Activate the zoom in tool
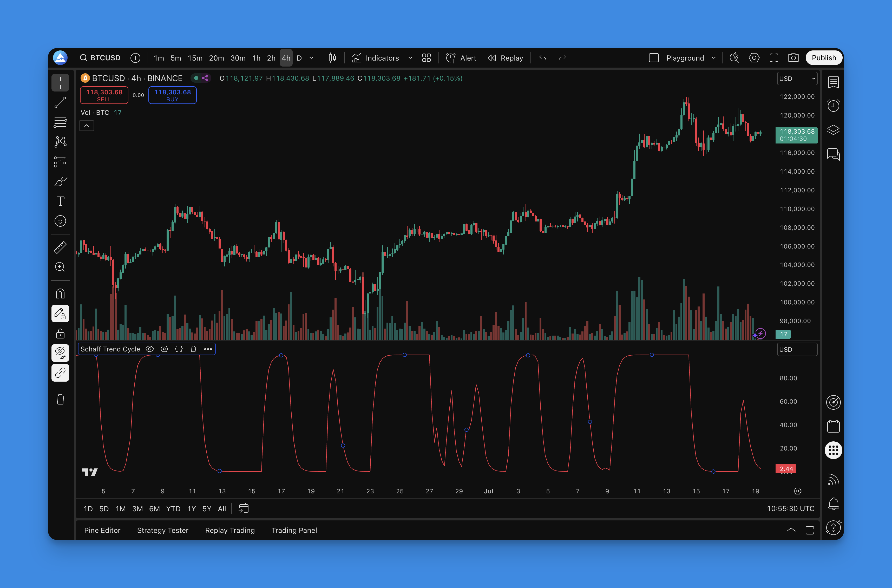Image resolution: width=892 pixels, height=588 pixels. [60, 267]
